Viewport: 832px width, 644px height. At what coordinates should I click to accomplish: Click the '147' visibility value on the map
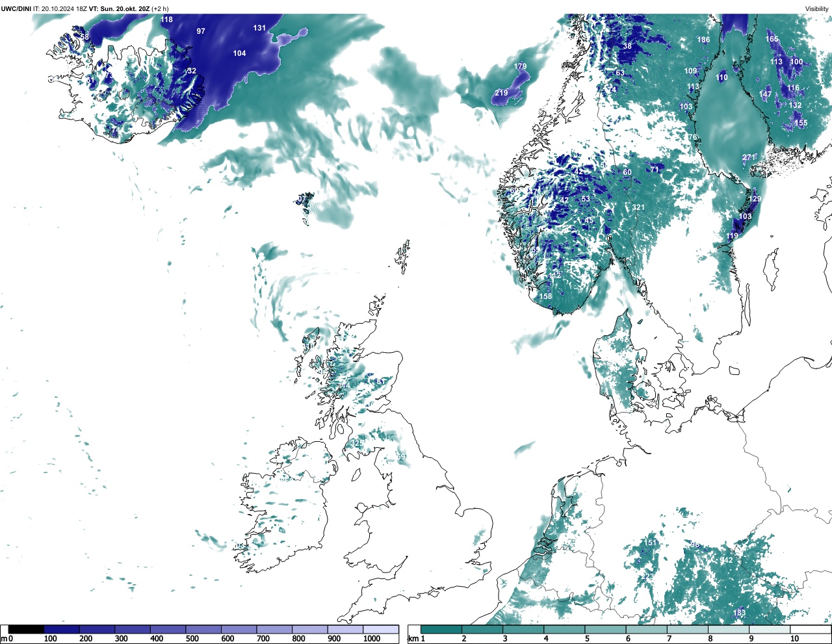point(765,94)
